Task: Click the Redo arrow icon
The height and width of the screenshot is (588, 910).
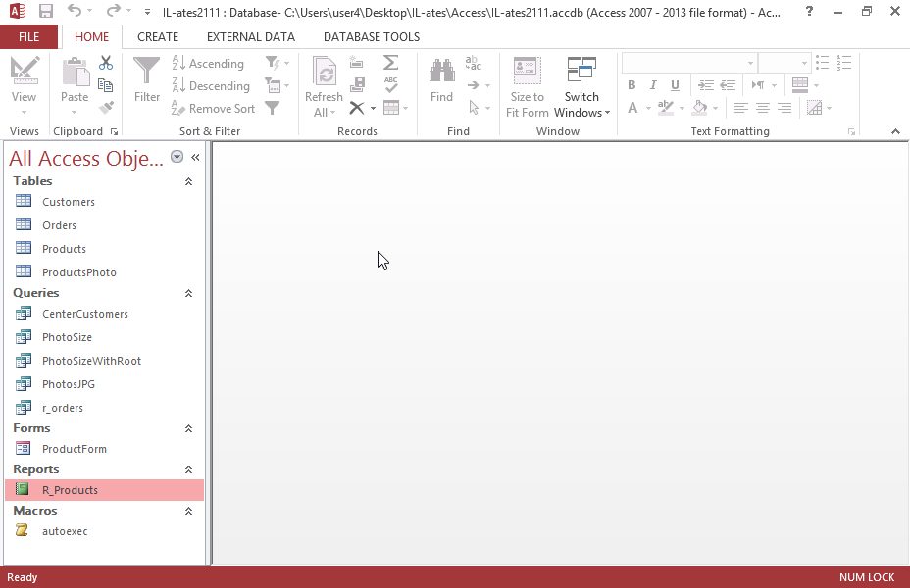Action: point(114,11)
